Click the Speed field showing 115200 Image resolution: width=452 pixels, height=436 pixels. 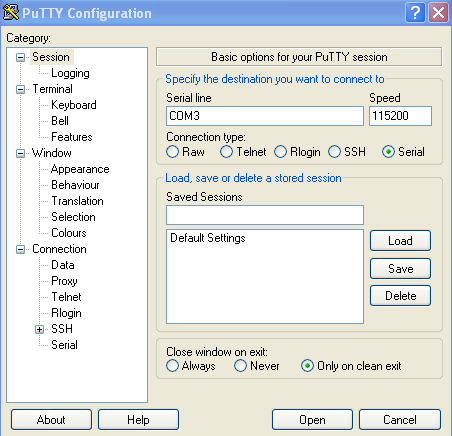(x=400, y=116)
